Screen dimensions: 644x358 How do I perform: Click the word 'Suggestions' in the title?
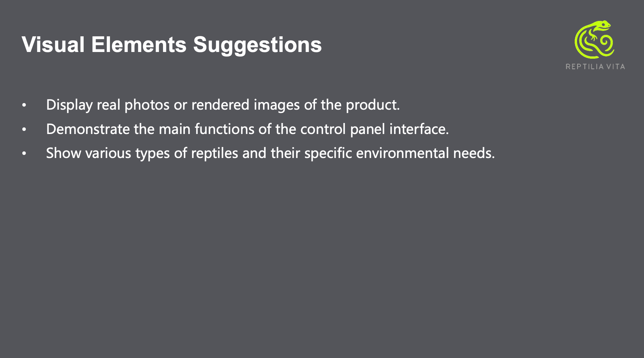click(x=257, y=45)
